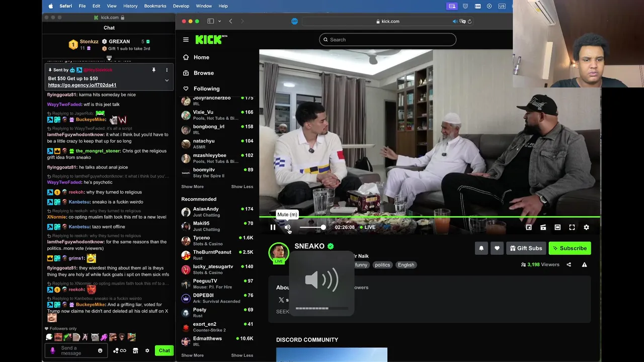The height and width of the screenshot is (362, 644).
Task: Toggle theater mode on the player
Action: [557, 227]
